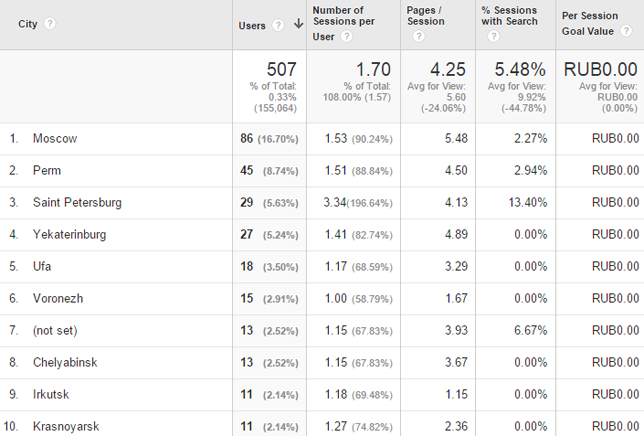Open the Yekaterinburg city link
The height and width of the screenshot is (436, 644).
(x=69, y=234)
